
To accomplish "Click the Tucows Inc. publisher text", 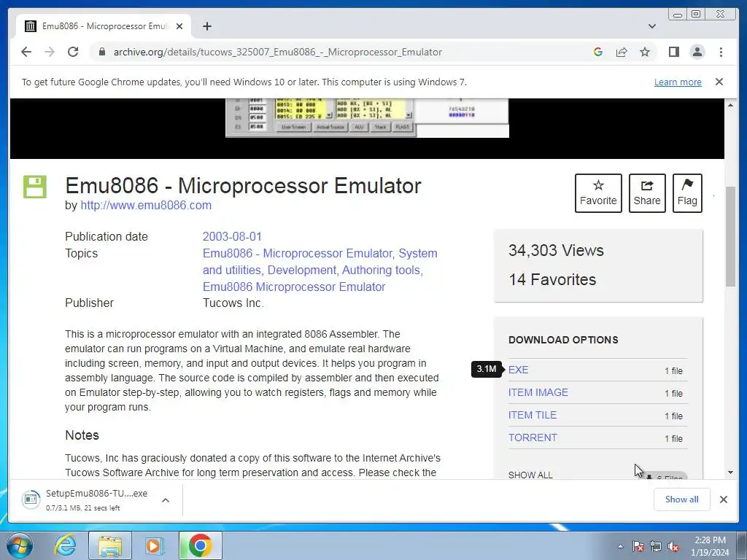I will tap(233, 303).
